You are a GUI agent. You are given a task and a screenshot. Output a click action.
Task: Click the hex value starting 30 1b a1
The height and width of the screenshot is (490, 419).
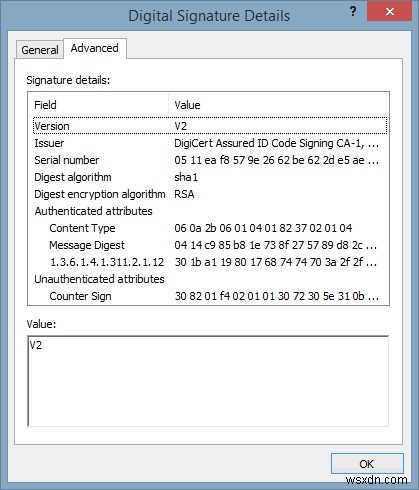click(x=275, y=262)
